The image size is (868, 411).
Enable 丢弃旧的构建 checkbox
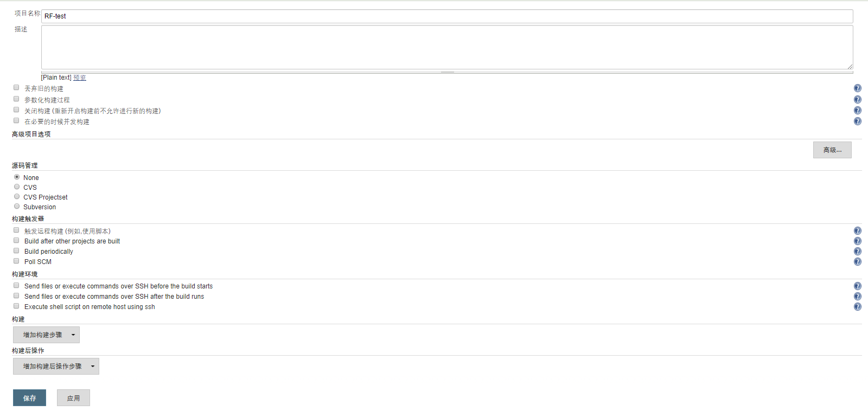[x=16, y=88]
